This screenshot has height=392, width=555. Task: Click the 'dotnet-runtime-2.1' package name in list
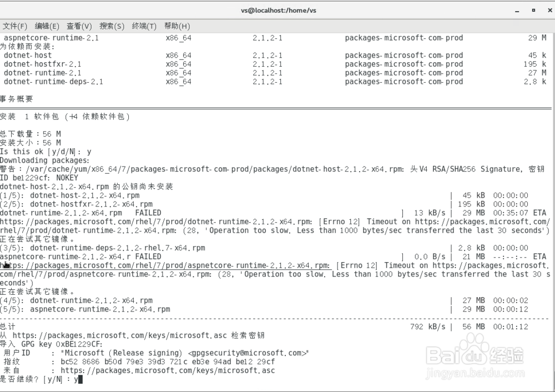coord(43,73)
